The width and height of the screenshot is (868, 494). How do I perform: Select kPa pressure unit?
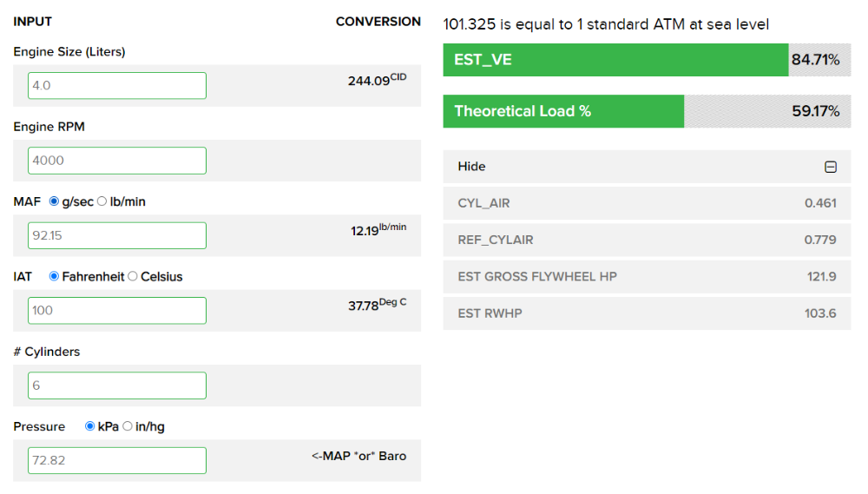click(x=89, y=426)
